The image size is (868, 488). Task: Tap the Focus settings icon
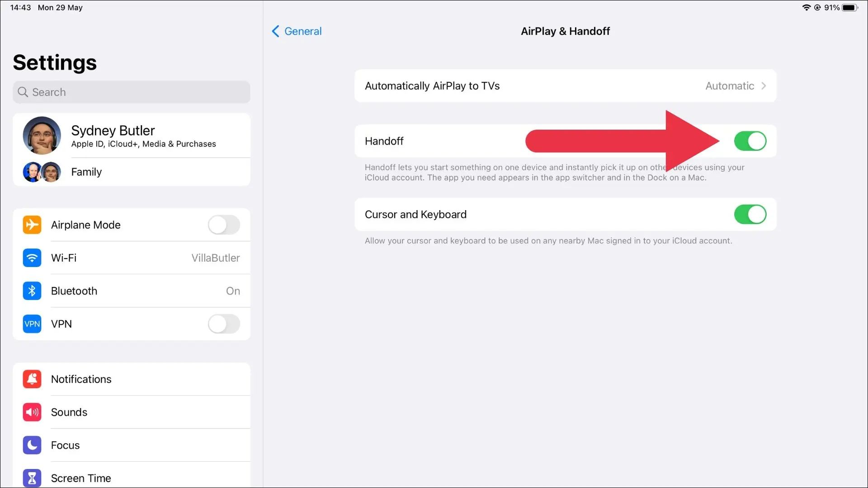[x=32, y=445]
